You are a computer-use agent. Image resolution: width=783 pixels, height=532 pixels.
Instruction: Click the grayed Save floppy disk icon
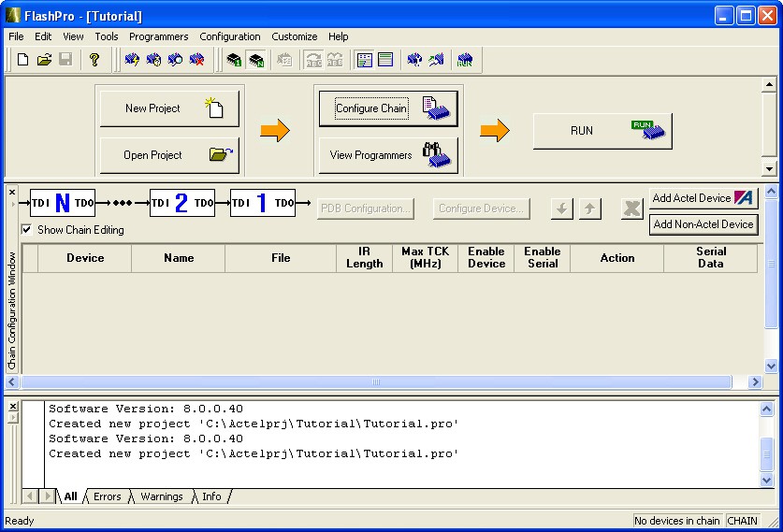(65, 60)
